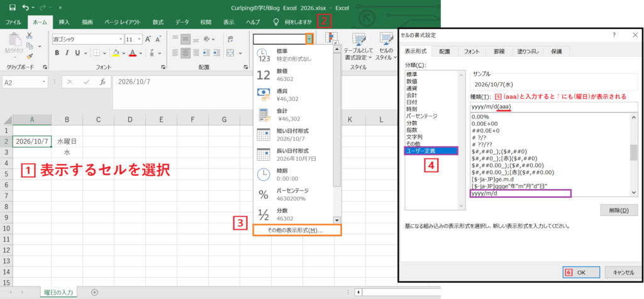Click the 種類 input field with yyyy/m/d(aaa)
This screenshot has width=644, height=299.
tap(553, 107)
